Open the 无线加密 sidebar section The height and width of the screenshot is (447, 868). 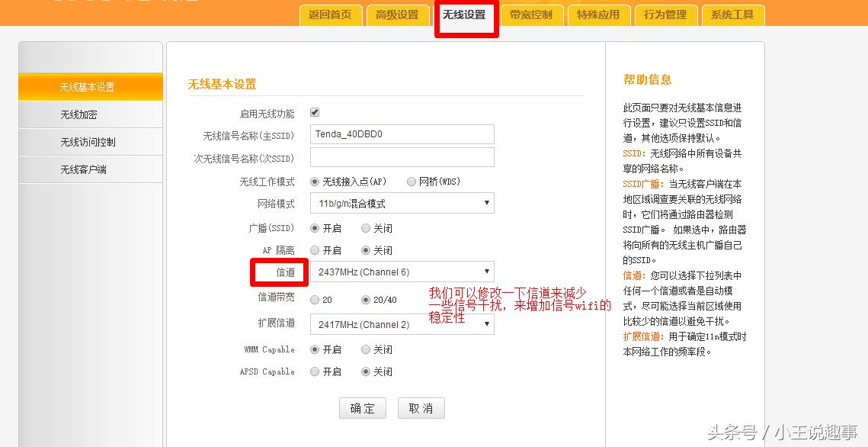[x=90, y=114]
